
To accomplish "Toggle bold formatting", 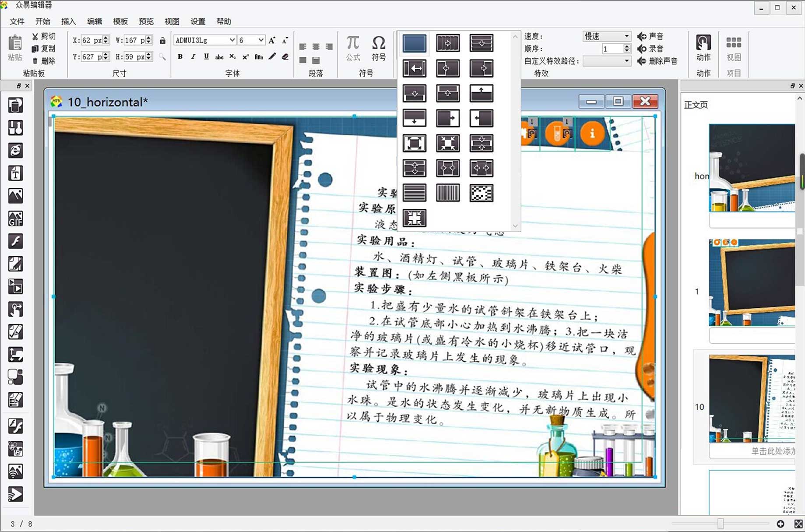I will 180,57.
